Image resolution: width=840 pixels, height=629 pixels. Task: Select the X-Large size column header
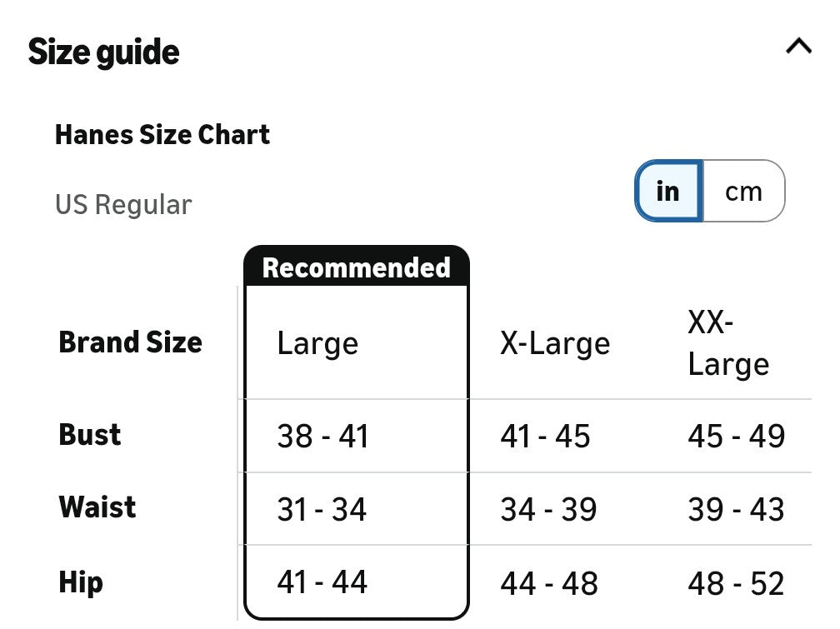point(555,343)
